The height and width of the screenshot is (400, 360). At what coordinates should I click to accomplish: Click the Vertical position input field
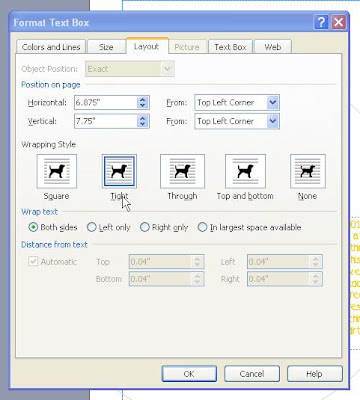(105, 121)
